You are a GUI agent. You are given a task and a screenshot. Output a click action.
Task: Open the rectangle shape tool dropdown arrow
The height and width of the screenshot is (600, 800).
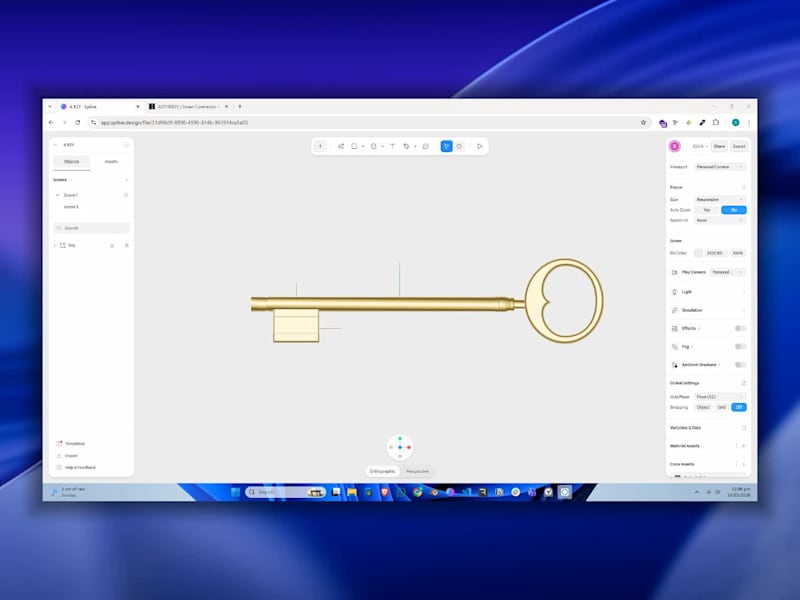coord(363,147)
